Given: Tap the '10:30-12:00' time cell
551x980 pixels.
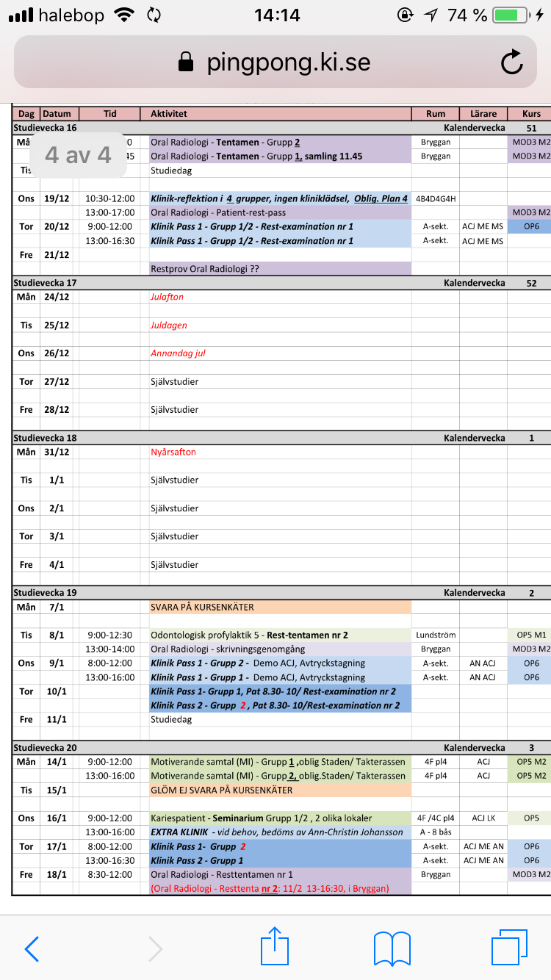Looking at the screenshot, I should coord(109,198).
